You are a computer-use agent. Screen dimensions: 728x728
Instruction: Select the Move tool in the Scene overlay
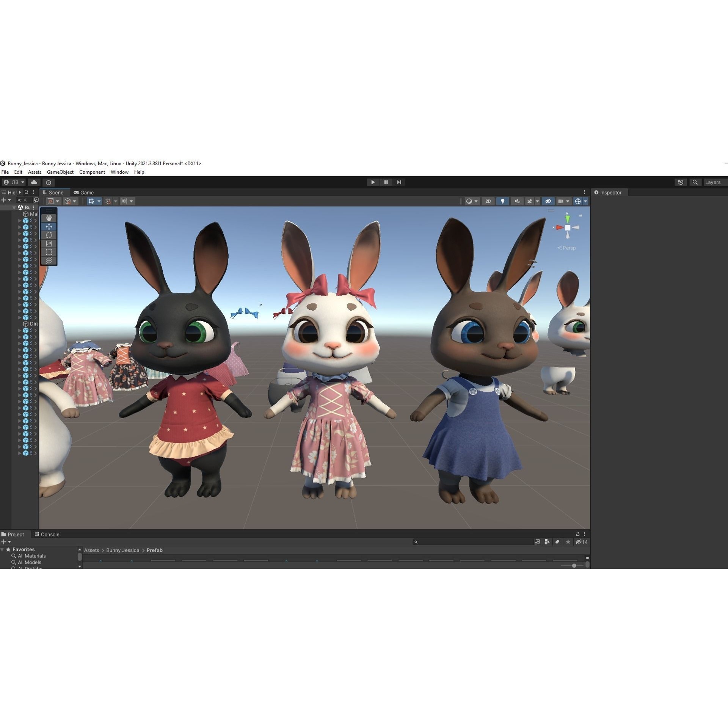click(49, 226)
